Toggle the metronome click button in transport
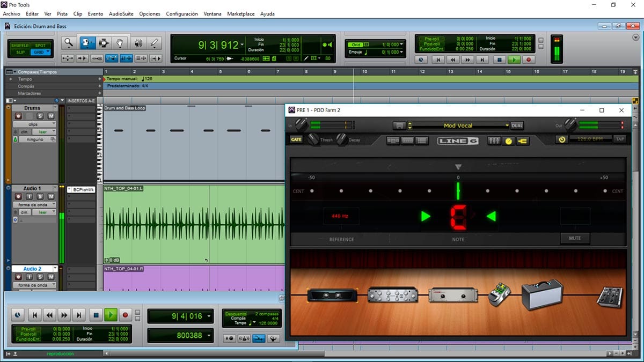This screenshot has height=362, width=644. (x=244, y=338)
